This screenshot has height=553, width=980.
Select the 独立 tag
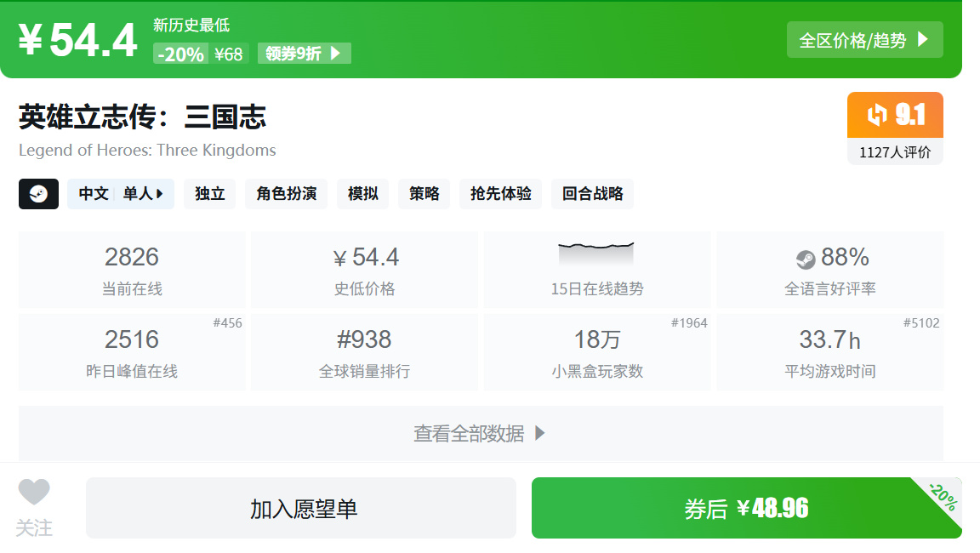click(x=210, y=194)
